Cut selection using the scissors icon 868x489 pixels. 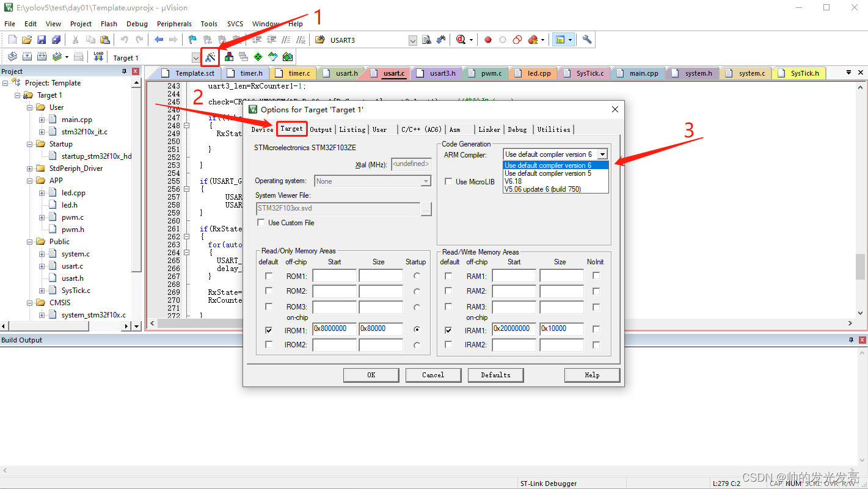point(76,40)
